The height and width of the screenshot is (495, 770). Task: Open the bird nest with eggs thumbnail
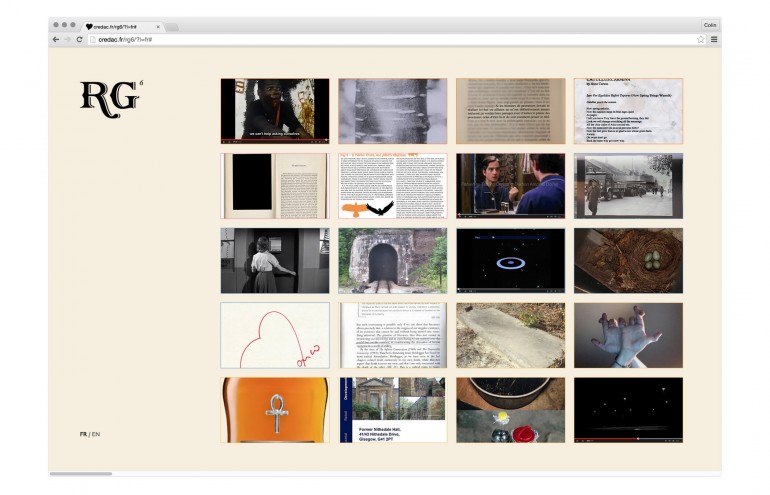pyautogui.click(x=628, y=261)
